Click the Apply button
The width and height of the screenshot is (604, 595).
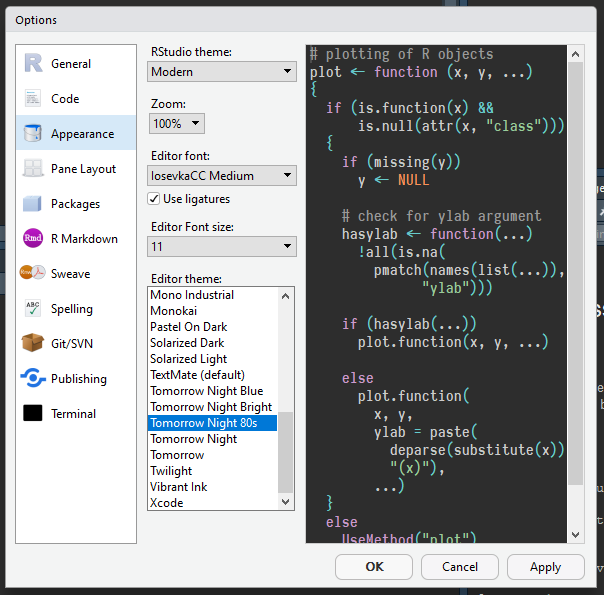pyautogui.click(x=546, y=567)
